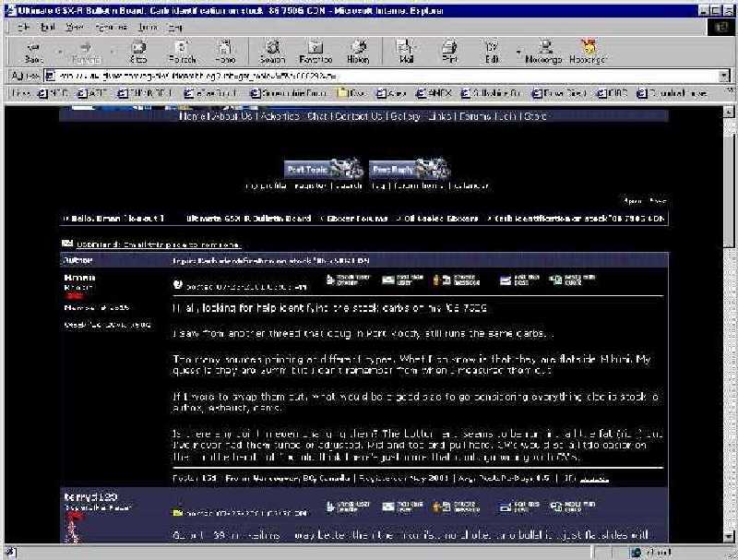Print the current page
Viewport: 738px width, 560px height.
click(x=449, y=52)
